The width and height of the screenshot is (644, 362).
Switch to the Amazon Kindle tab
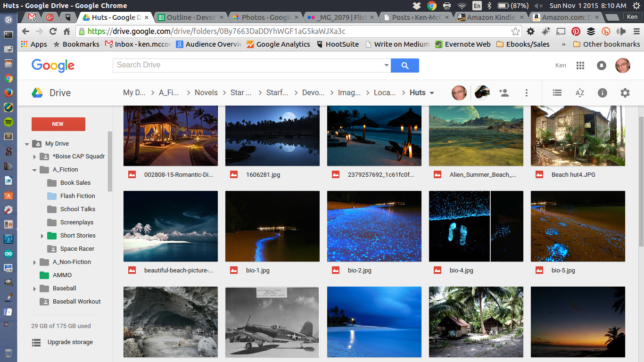(x=490, y=17)
